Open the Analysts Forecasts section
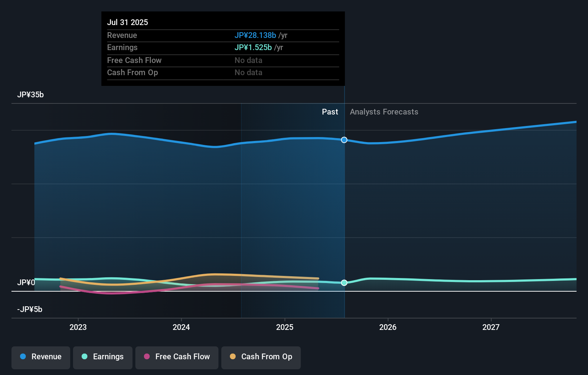The image size is (588, 375). [384, 112]
